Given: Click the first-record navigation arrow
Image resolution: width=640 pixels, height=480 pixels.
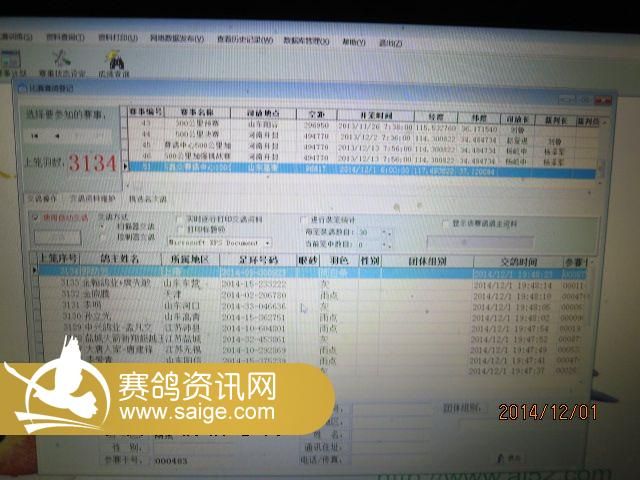Looking at the screenshot, I should pyautogui.click(x=34, y=136).
